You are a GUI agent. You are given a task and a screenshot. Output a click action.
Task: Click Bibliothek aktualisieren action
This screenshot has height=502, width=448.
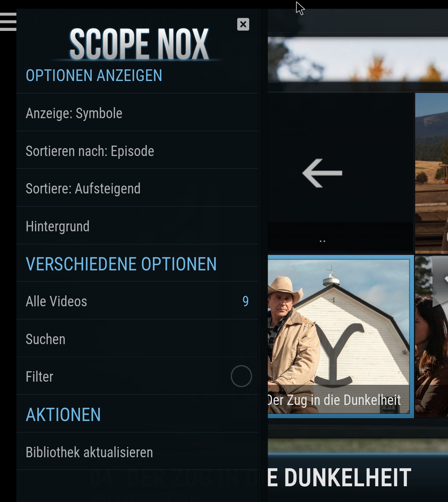[137, 452]
